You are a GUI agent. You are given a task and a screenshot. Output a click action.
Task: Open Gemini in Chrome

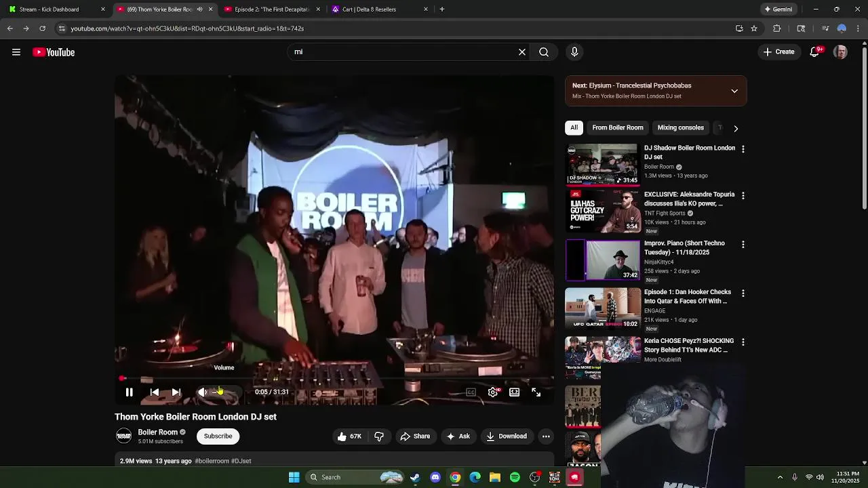(x=778, y=9)
